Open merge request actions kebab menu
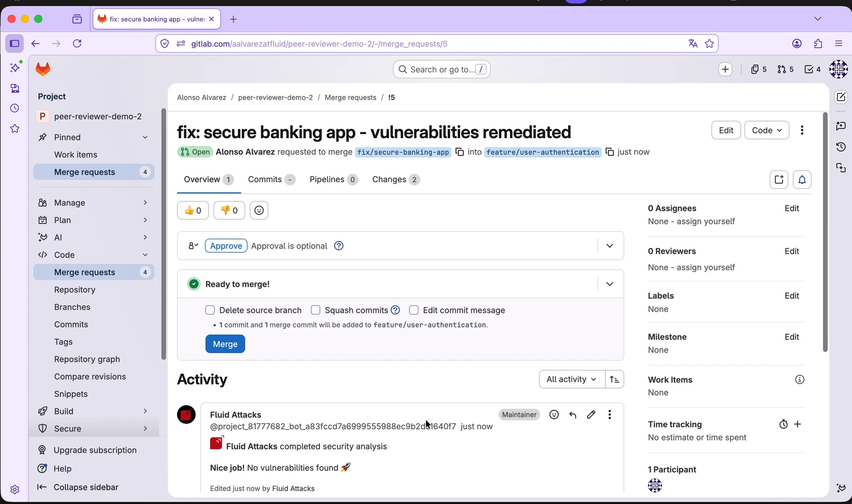The width and height of the screenshot is (852, 504). (x=802, y=130)
